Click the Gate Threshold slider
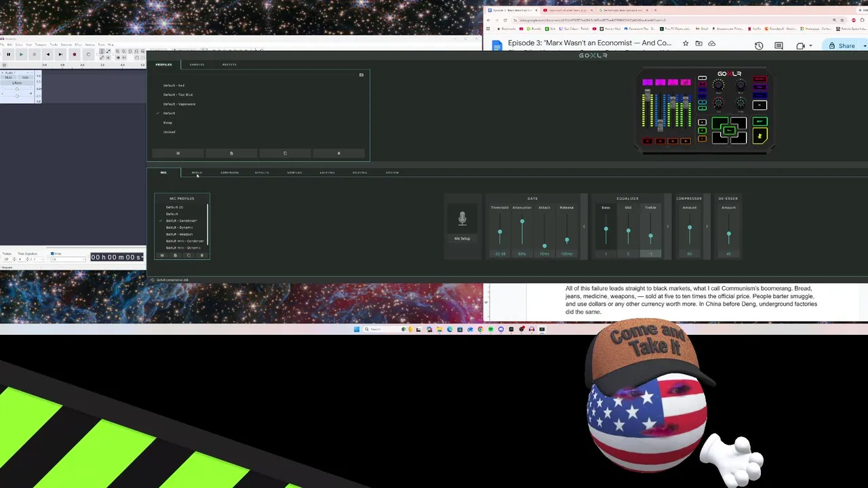This screenshot has height=488, width=868. coord(500,230)
